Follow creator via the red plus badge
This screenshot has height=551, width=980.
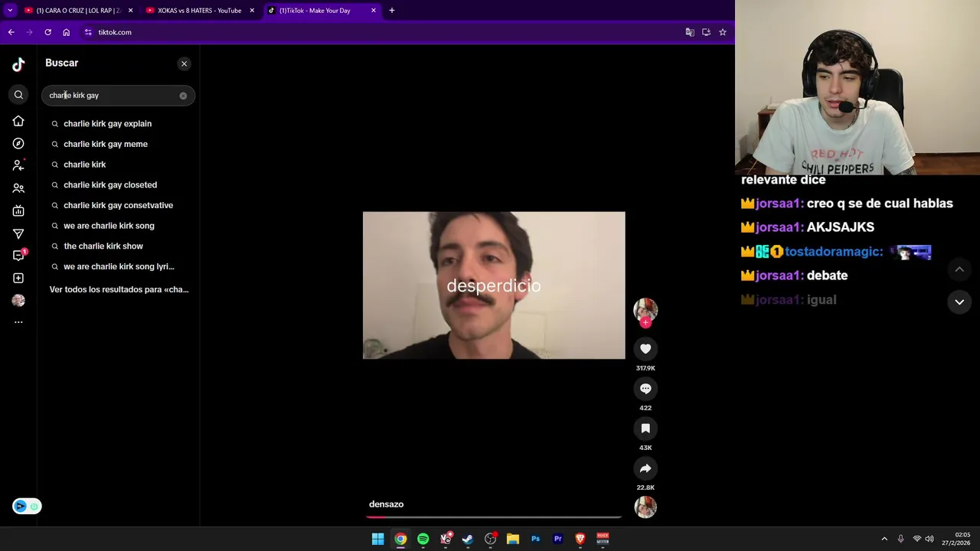tap(645, 322)
